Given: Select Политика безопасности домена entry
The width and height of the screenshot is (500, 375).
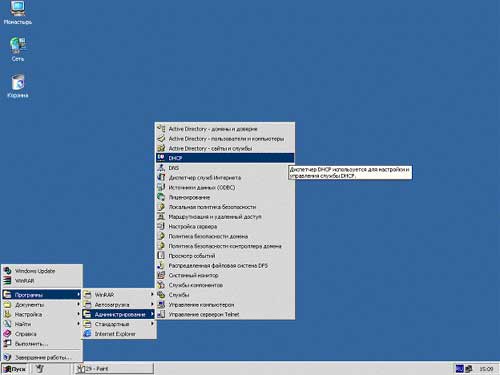Looking at the screenshot, I should click(225, 236).
